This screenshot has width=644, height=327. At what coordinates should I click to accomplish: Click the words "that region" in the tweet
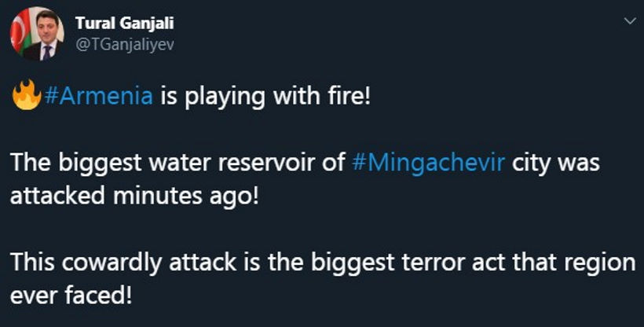coord(580,262)
